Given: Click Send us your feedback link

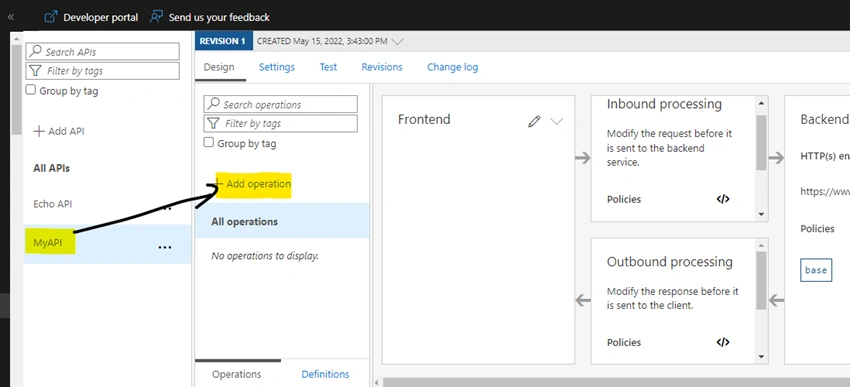Looking at the screenshot, I should pos(219,17).
